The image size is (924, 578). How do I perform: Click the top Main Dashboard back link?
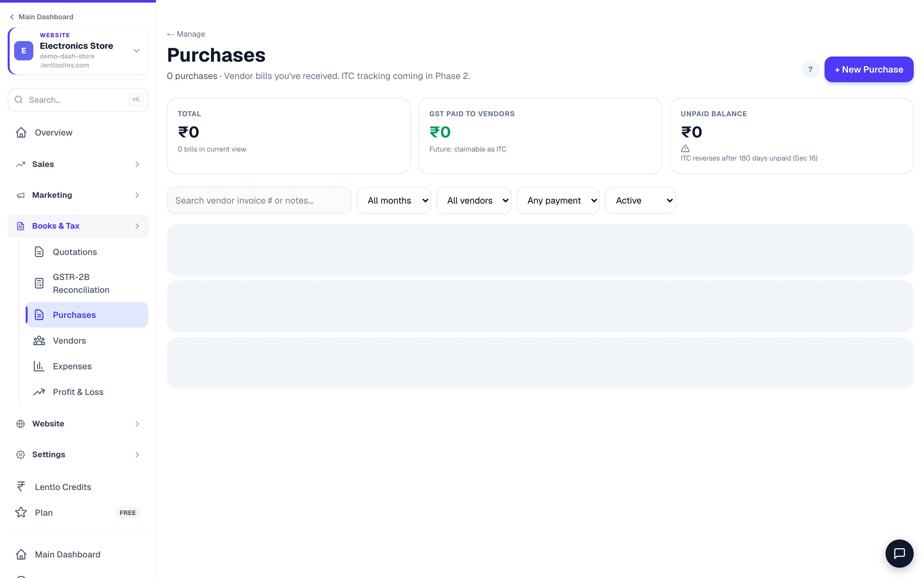click(42, 17)
